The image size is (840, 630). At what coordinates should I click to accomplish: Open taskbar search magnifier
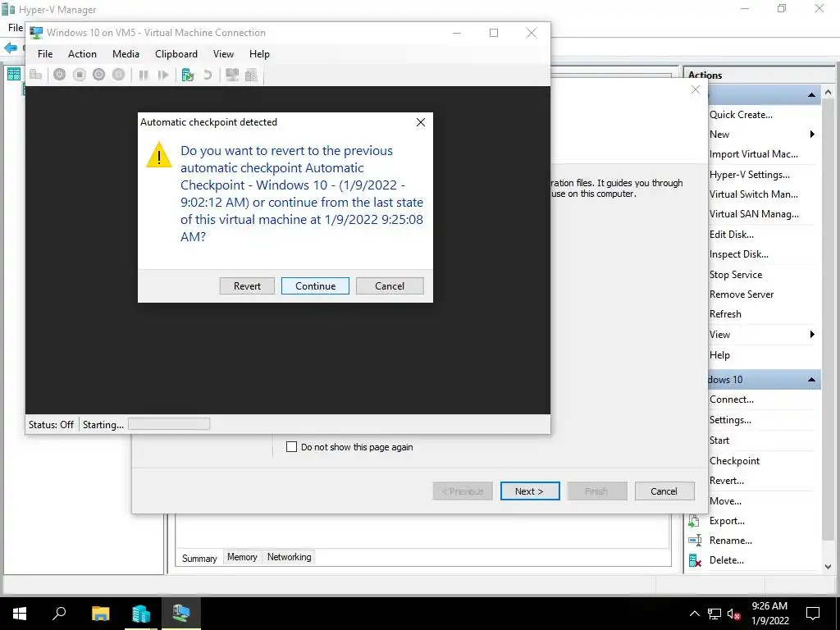(59, 613)
